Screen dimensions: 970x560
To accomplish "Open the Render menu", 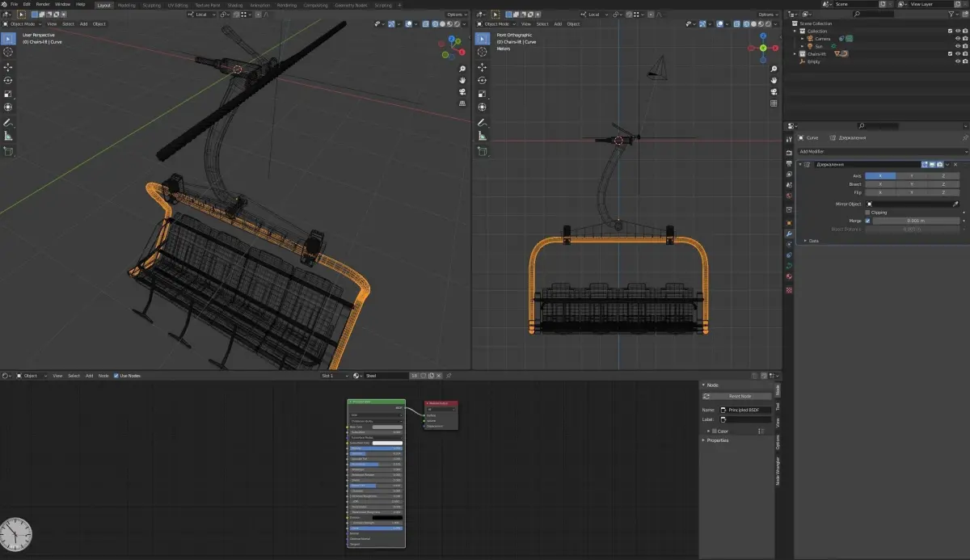I will pos(44,4).
